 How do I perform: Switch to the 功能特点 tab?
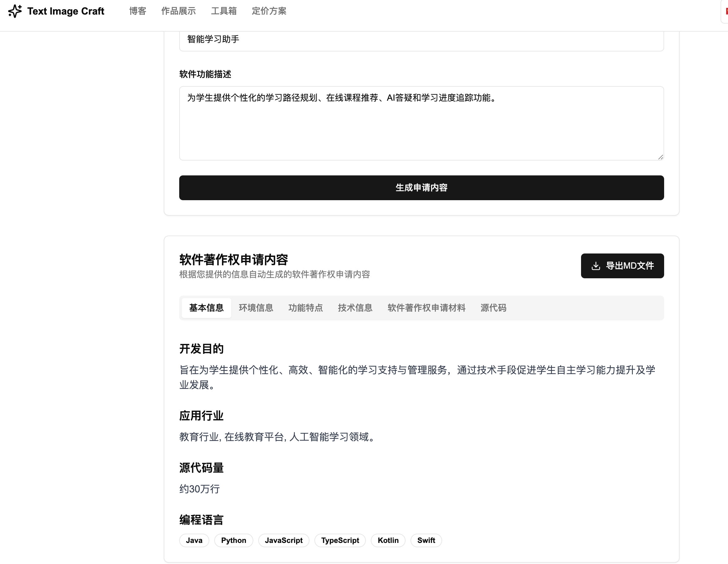click(305, 308)
